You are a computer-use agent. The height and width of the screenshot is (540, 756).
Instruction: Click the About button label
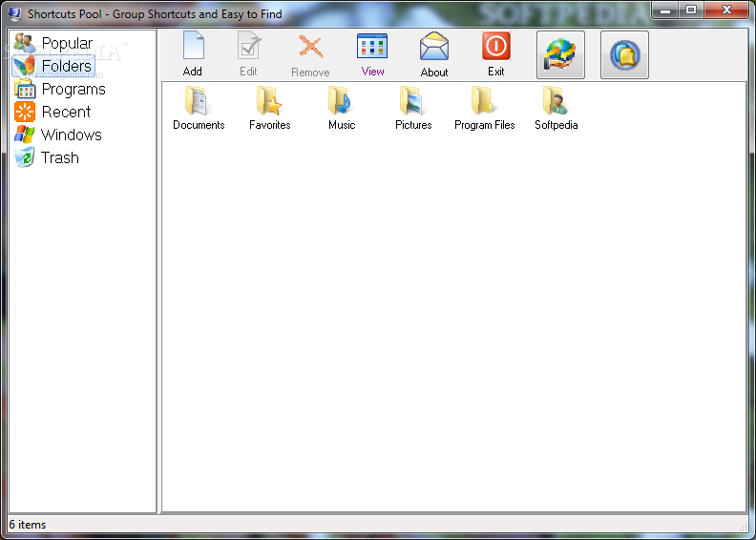tap(434, 73)
